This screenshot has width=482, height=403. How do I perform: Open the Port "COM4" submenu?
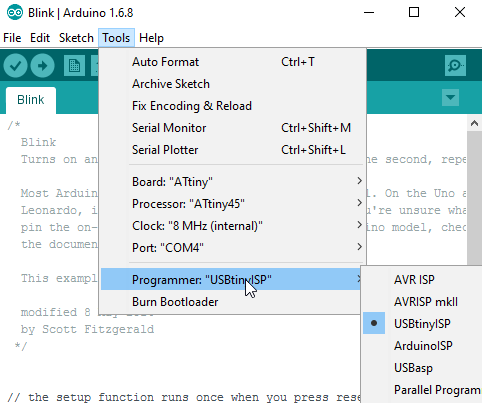click(232, 248)
